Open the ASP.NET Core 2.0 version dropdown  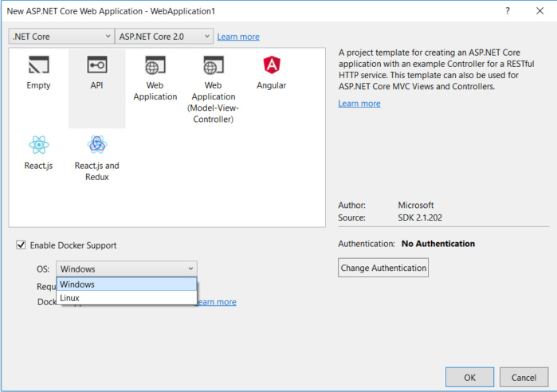pos(164,37)
